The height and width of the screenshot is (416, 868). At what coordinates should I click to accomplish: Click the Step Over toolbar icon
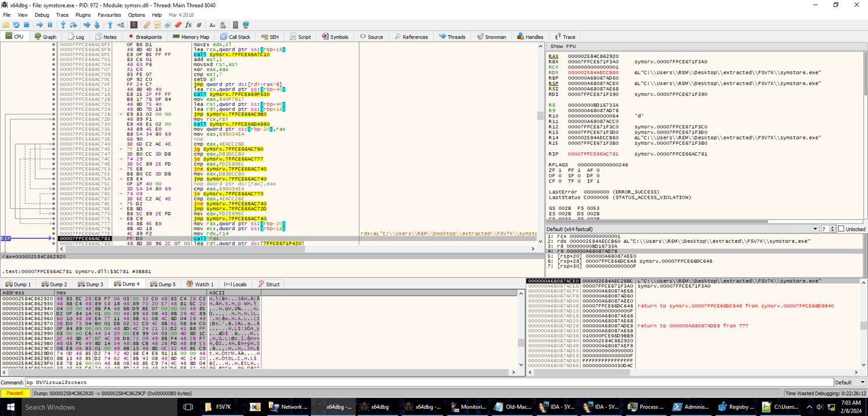(73, 25)
